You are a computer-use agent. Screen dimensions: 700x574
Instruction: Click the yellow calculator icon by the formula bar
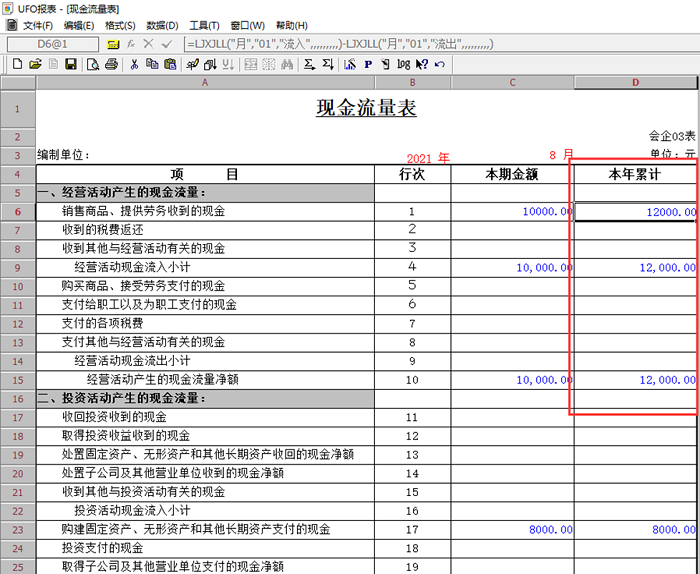point(113,44)
